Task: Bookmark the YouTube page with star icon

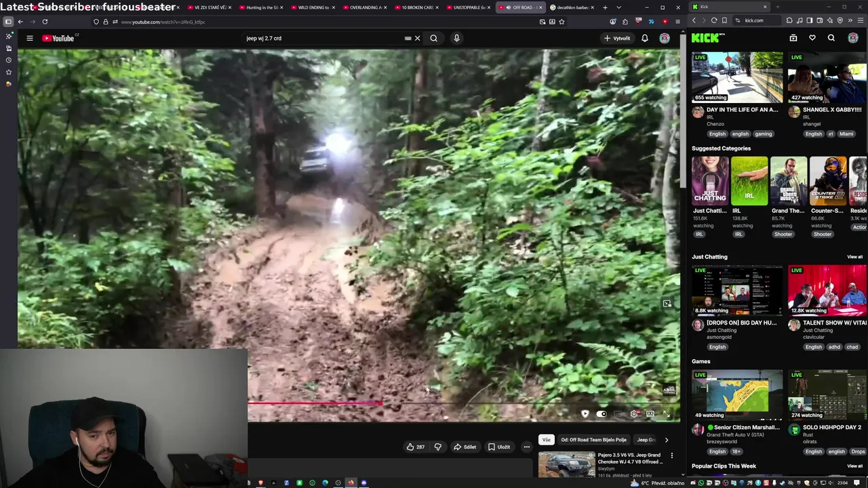Action: (x=561, y=22)
